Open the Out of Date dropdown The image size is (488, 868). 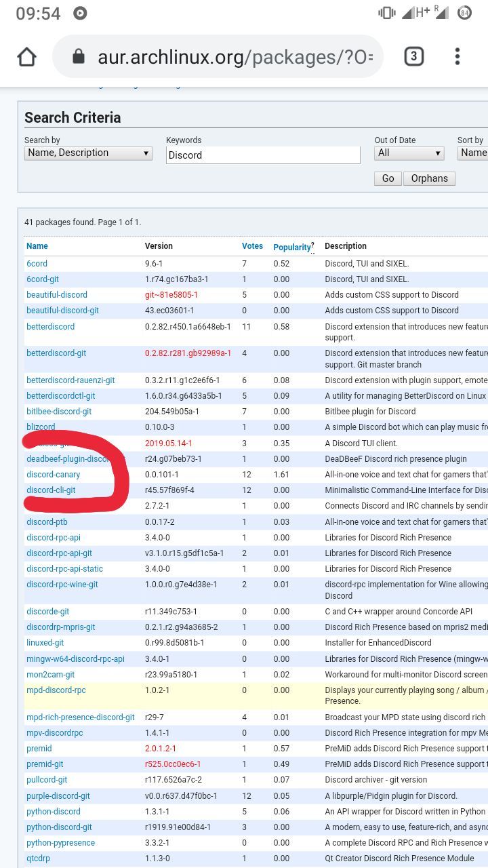coord(409,153)
